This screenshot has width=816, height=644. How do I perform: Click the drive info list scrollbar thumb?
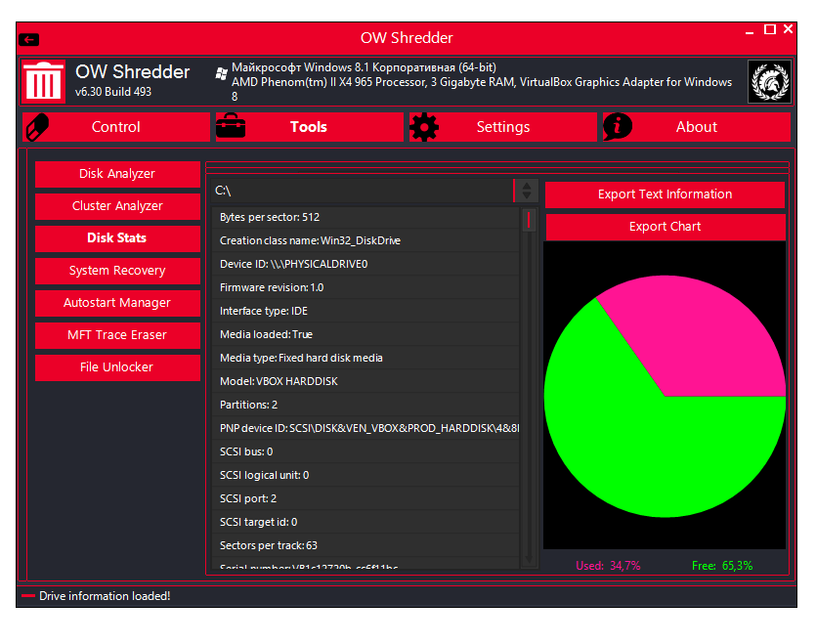pyautogui.click(x=529, y=220)
